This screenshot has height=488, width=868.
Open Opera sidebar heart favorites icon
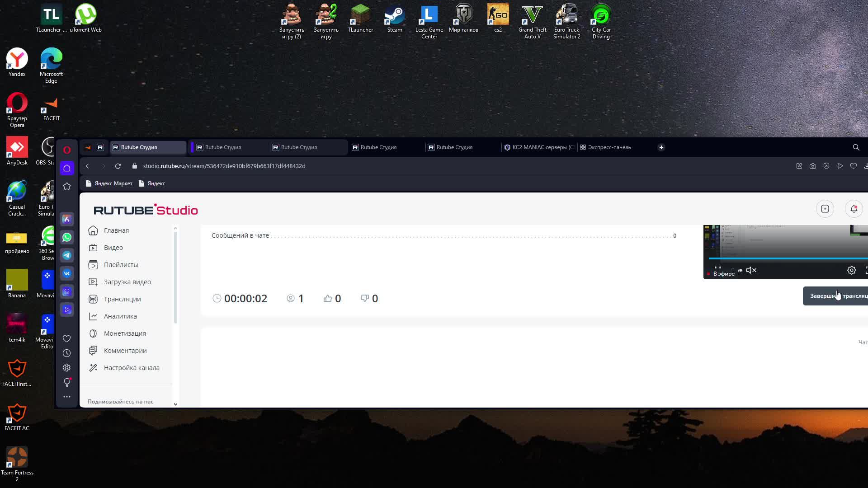point(67,339)
